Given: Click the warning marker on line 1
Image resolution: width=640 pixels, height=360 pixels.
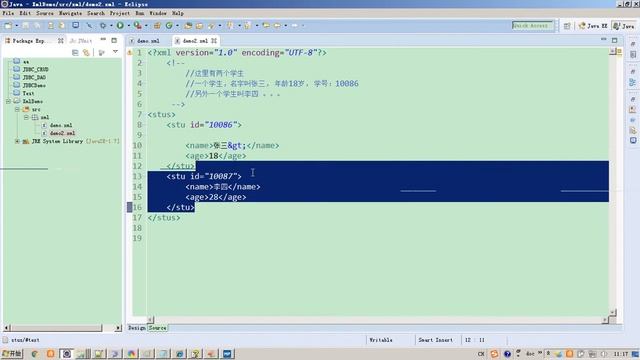Looking at the screenshot, I should coord(129,53).
